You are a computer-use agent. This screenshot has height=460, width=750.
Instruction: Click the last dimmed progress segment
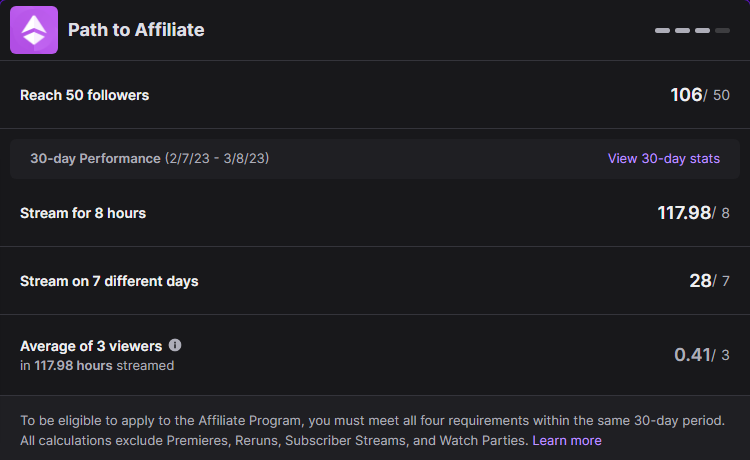722,31
